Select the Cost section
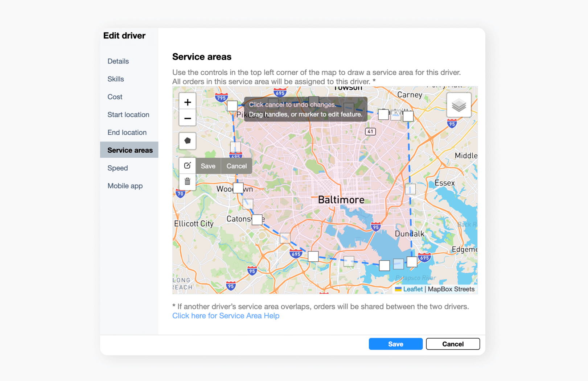This screenshot has height=381, width=588. tap(115, 97)
